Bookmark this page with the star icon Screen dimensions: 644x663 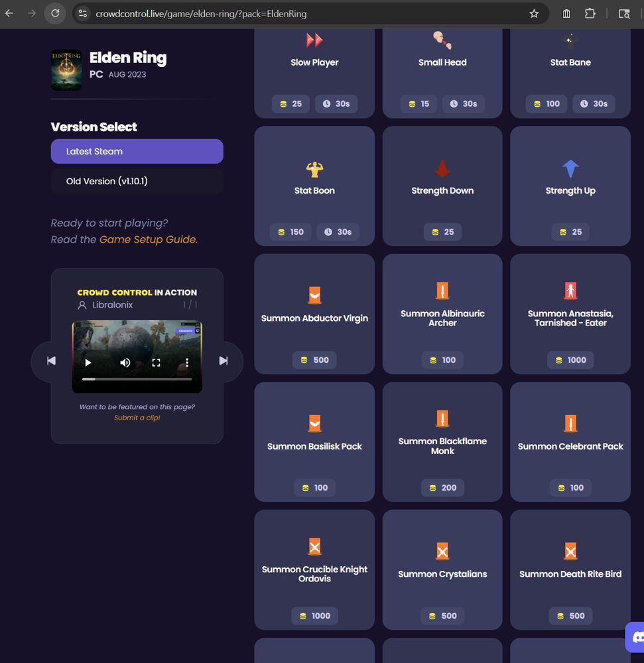pos(534,13)
